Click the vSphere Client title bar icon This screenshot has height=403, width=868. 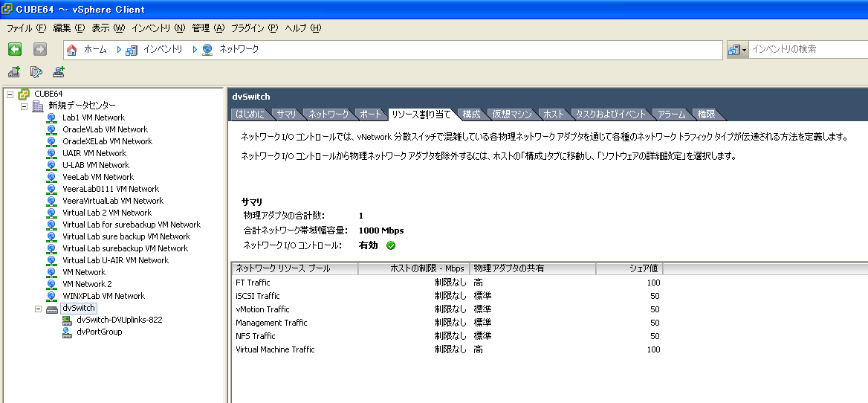point(7,9)
